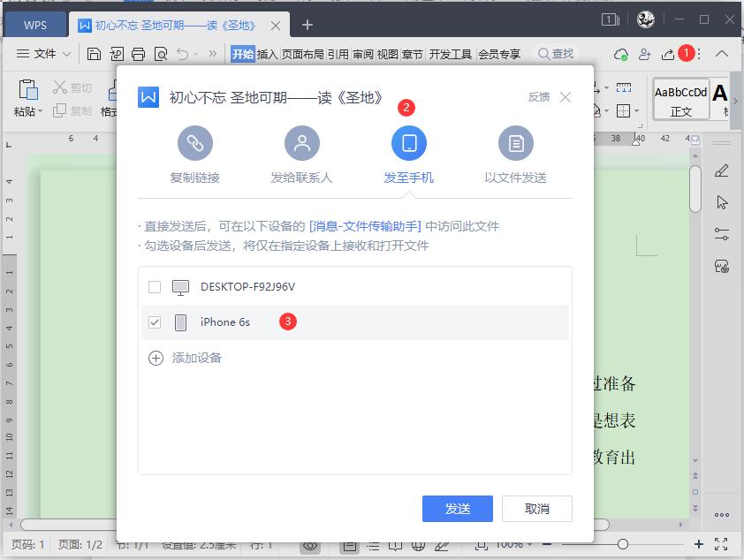Expand the 粘贴 paste dropdown arrow

(40, 111)
